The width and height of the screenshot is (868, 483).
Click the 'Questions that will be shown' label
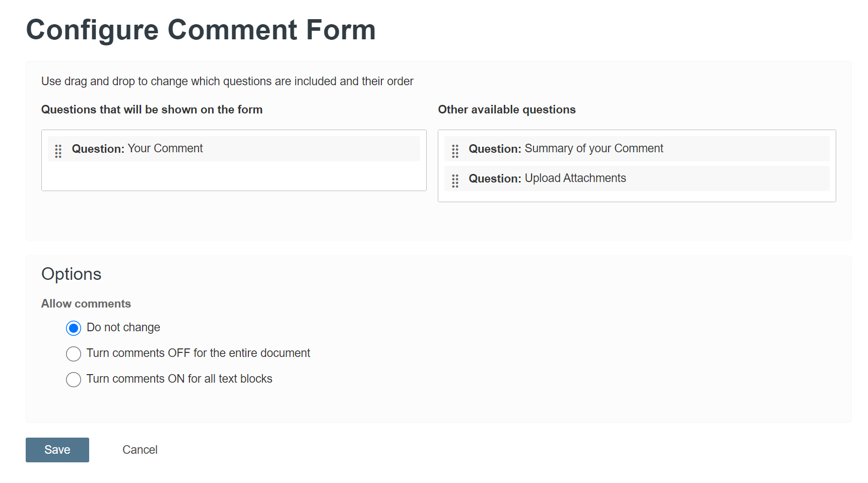(152, 109)
